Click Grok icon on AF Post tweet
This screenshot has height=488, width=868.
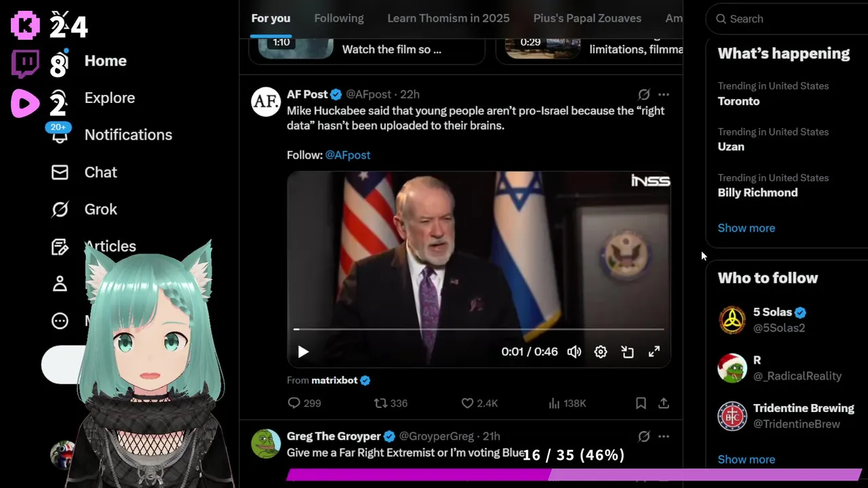pos(644,94)
